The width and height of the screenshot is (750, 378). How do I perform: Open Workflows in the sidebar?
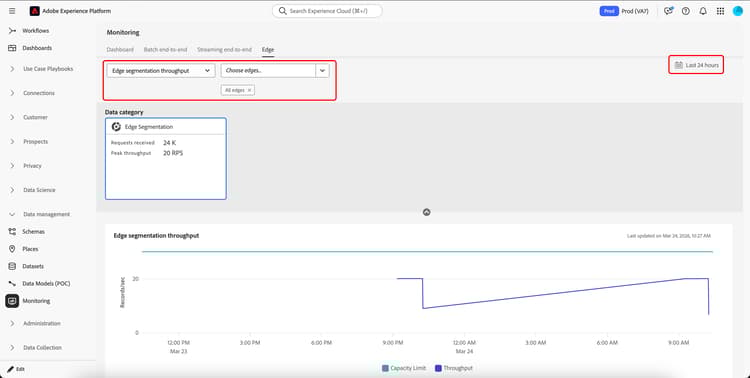36,31
